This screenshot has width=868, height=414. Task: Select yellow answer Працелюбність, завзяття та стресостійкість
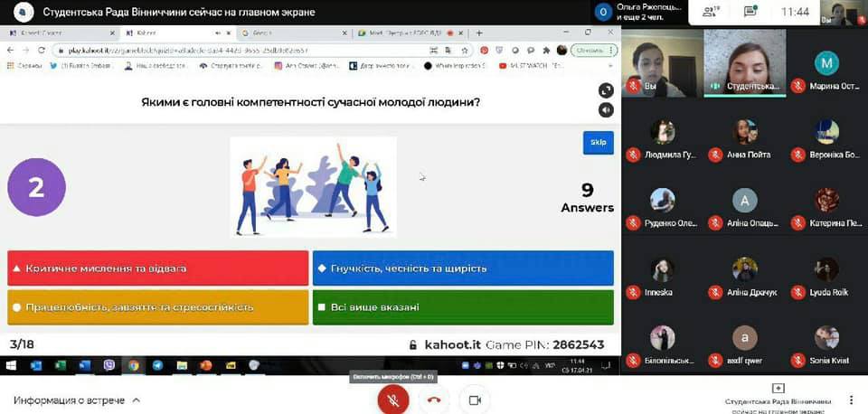pyautogui.click(x=157, y=307)
